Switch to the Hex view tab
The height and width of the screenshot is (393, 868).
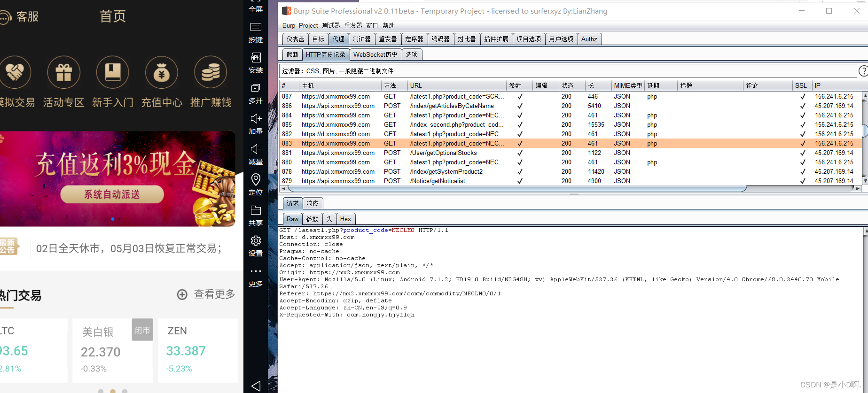click(x=345, y=219)
